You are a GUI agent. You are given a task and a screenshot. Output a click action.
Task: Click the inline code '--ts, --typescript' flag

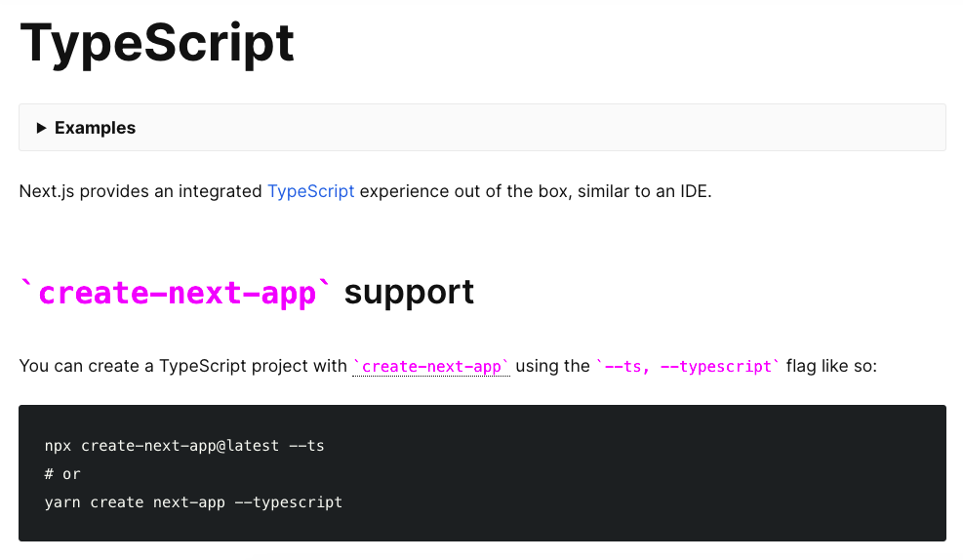(688, 366)
